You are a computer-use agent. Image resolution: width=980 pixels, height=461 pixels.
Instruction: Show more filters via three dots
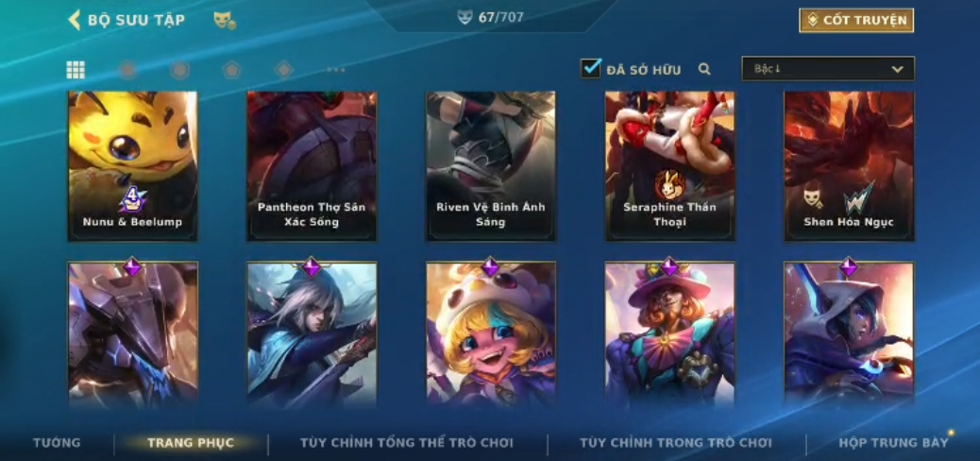(x=335, y=69)
